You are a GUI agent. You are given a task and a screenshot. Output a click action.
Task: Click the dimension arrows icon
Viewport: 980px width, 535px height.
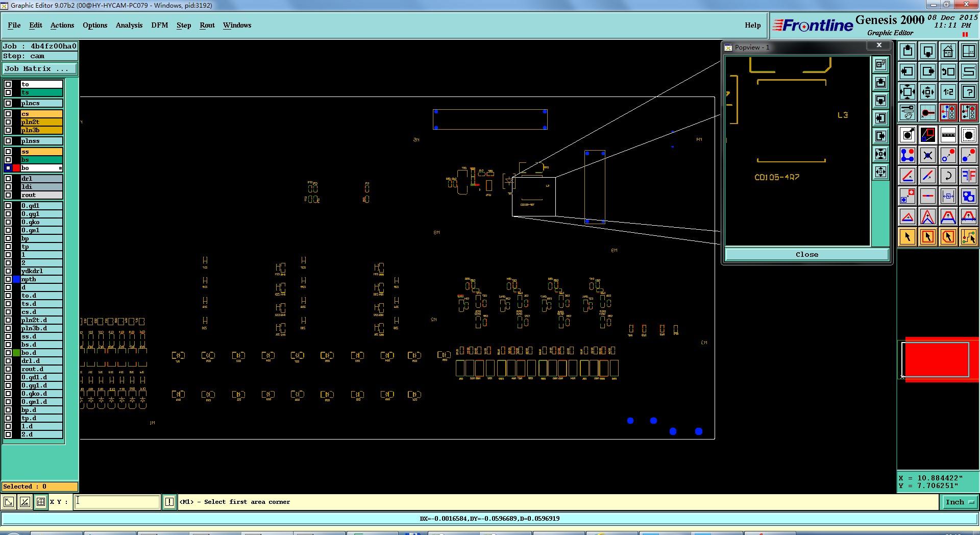[x=948, y=196]
